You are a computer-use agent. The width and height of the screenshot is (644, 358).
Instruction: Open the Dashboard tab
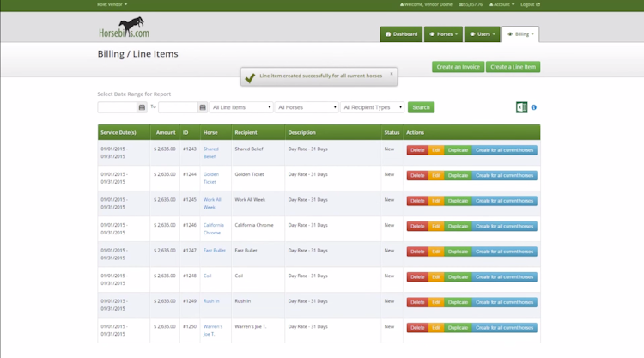(401, 34)
